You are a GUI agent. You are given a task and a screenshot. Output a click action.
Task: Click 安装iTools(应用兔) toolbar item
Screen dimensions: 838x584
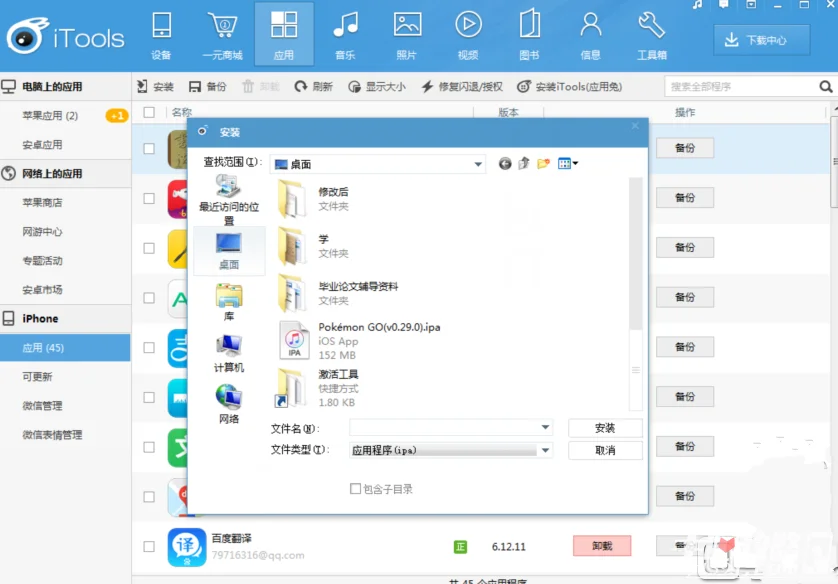(x=570, y=87)
